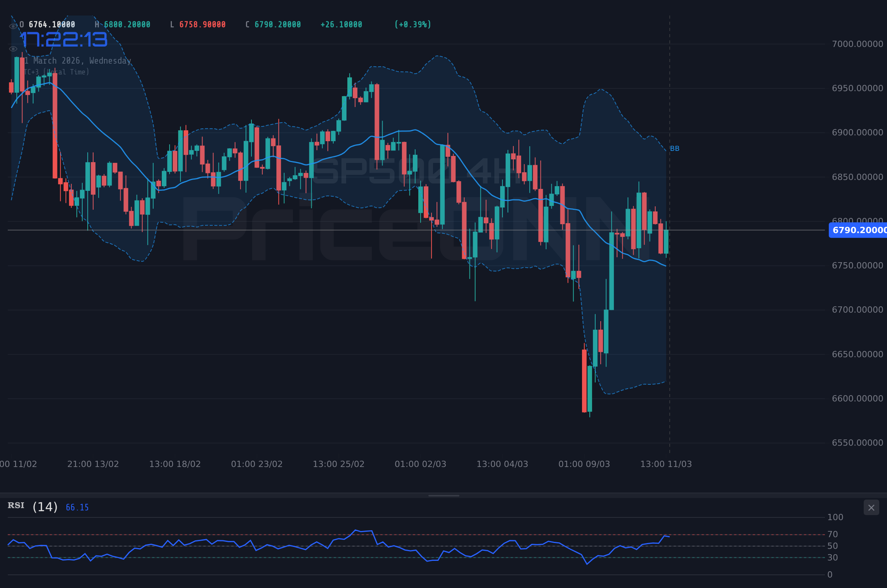Click the low value L 6758.90000
The height and width of the screenshot is (588, 887).
click(x=198, y=24)
